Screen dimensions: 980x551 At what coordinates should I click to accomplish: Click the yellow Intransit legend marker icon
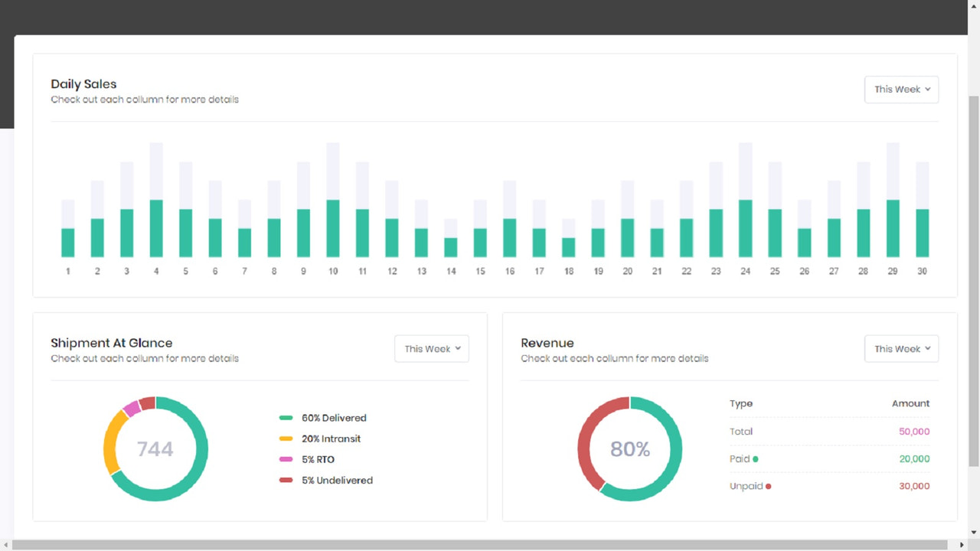(x=286, y=439)
